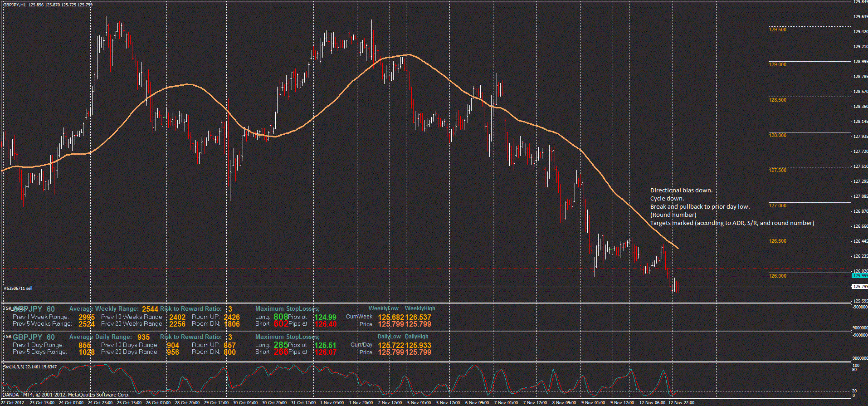This screenshot has height=406, width=868.
Task: Select the 128.000 price level label
Action: point(777,135)
